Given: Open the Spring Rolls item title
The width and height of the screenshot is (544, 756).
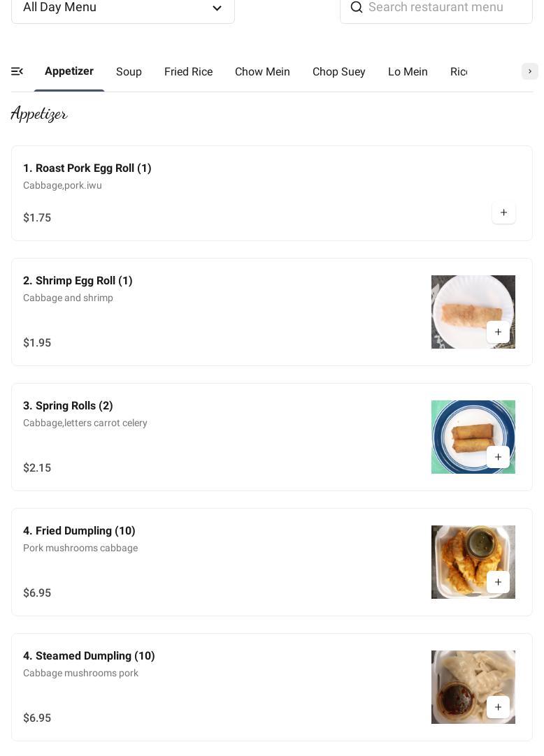Looking at the screenshot, I should [x=68, y=406].
